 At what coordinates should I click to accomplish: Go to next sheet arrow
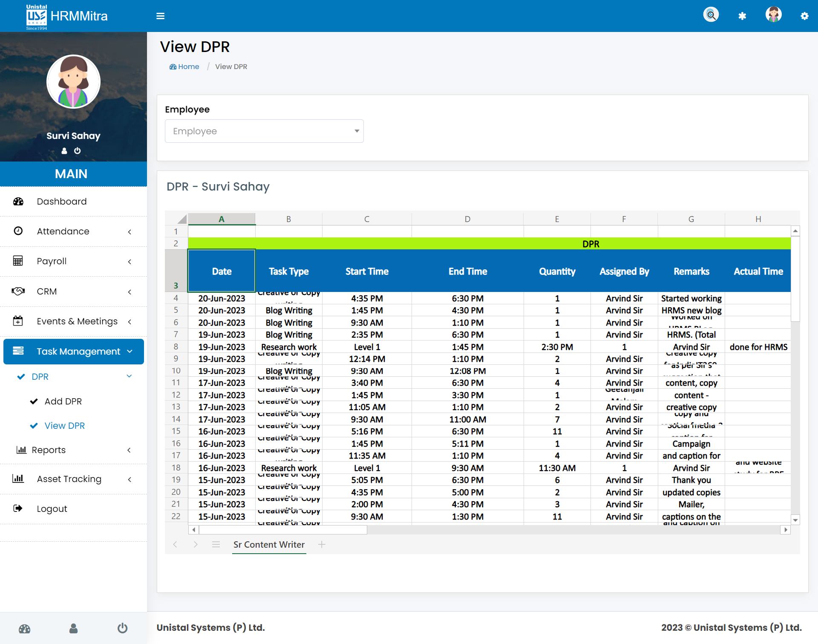coord(196,545)
